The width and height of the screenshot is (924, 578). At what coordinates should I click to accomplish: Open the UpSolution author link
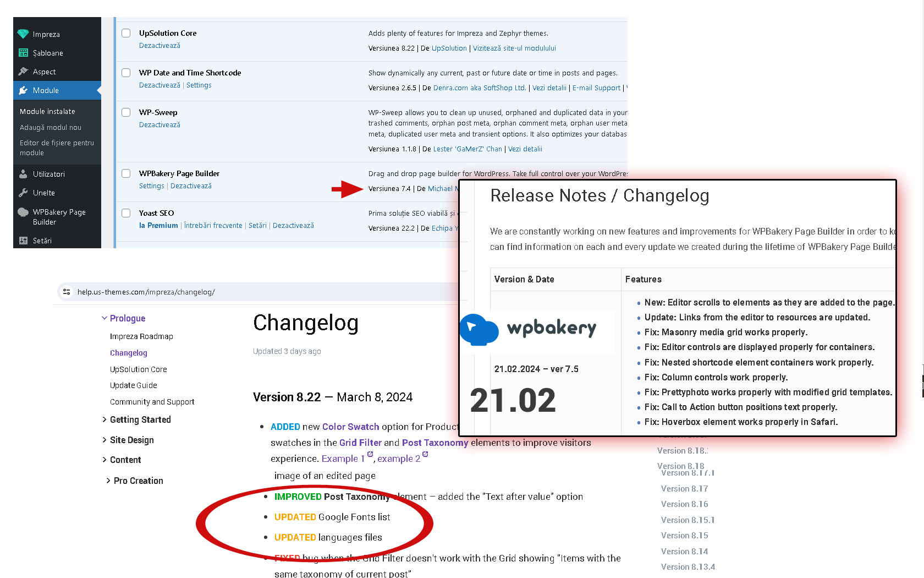(449, 48)
